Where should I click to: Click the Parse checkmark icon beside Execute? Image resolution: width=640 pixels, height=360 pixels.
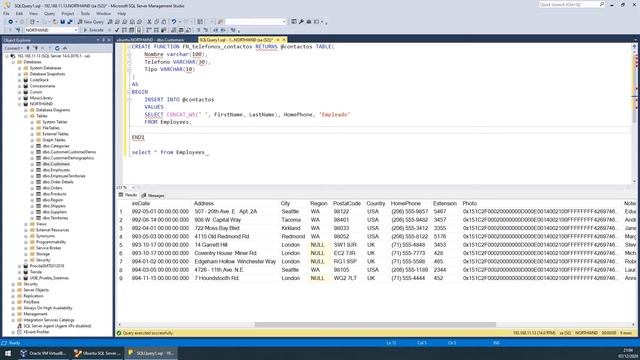pos(117,30)
